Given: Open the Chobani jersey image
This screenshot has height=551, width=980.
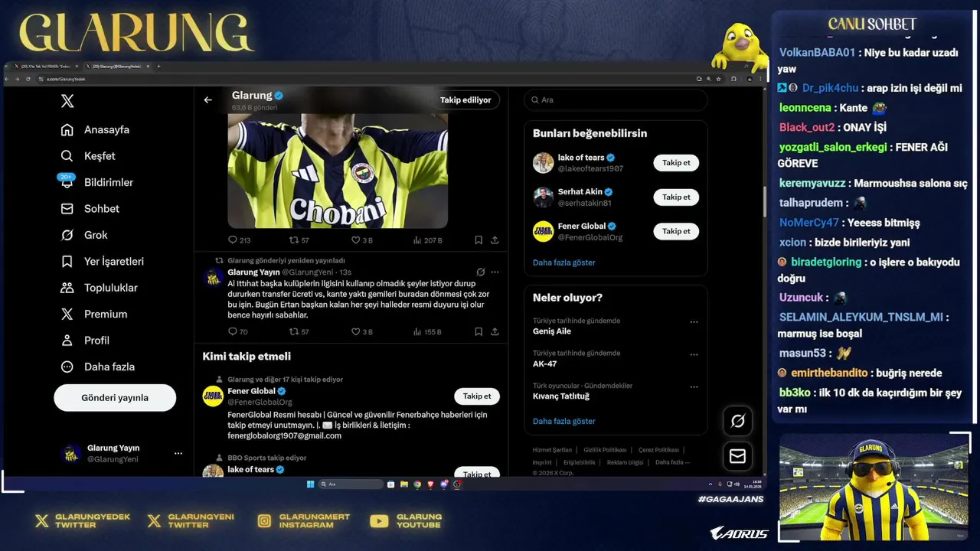Looking at the screenshot, I should pos(338,170).
